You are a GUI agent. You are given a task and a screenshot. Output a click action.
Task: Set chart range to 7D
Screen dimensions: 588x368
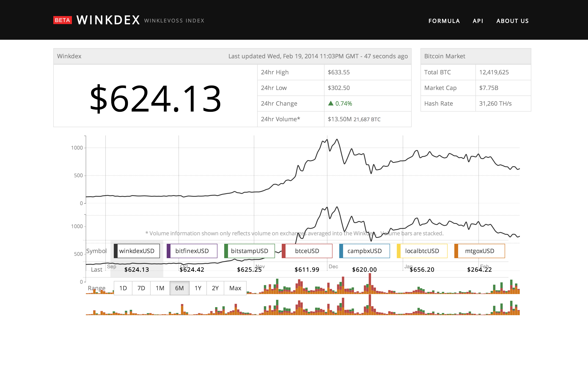pyautogui.click(x=141, y=288)
